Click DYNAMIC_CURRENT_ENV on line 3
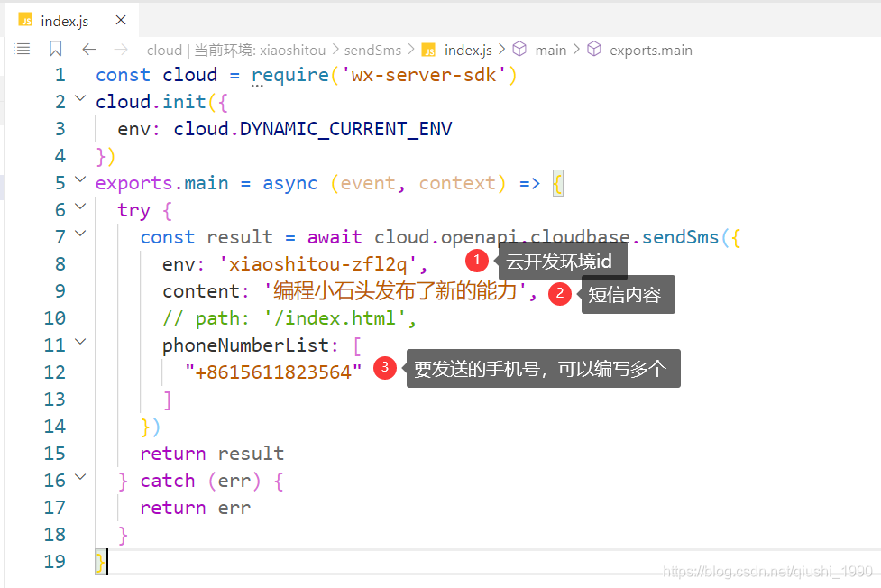 tap(345, 129)
